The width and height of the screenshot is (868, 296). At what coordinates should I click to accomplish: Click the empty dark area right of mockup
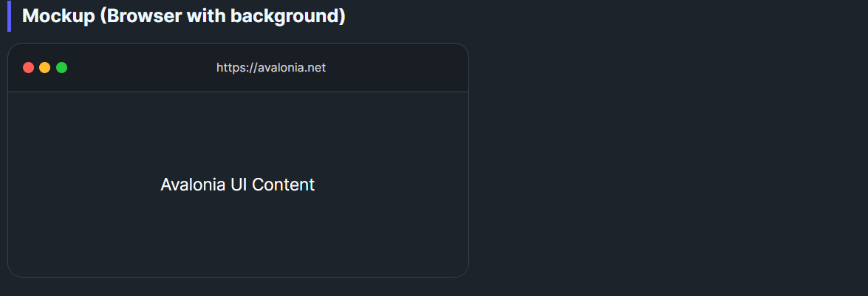(665, 162)
